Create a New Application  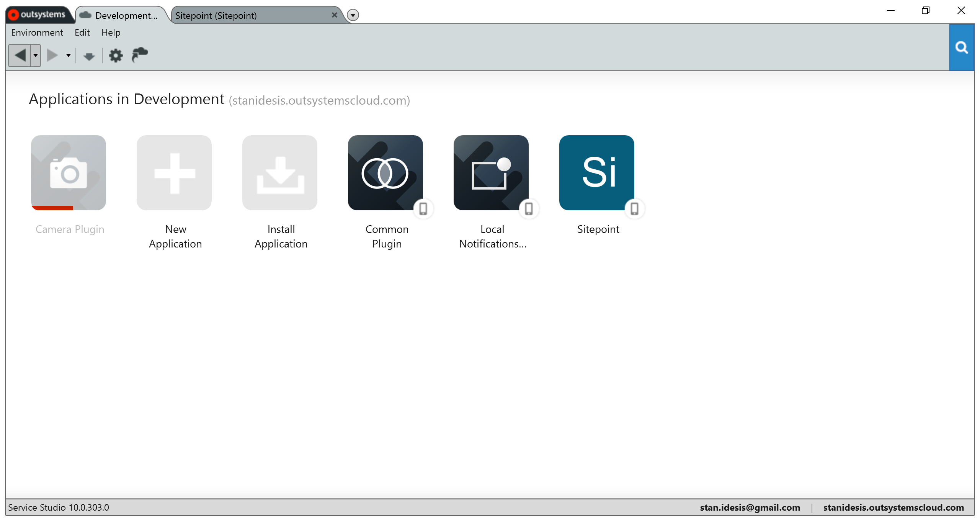[x=174, y=173]
